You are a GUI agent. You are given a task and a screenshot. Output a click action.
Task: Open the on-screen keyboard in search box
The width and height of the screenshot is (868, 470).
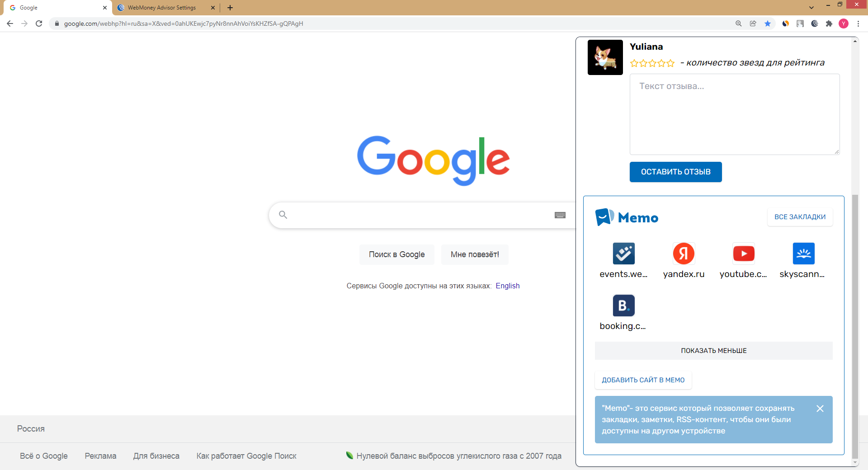[x=560, y=215]
